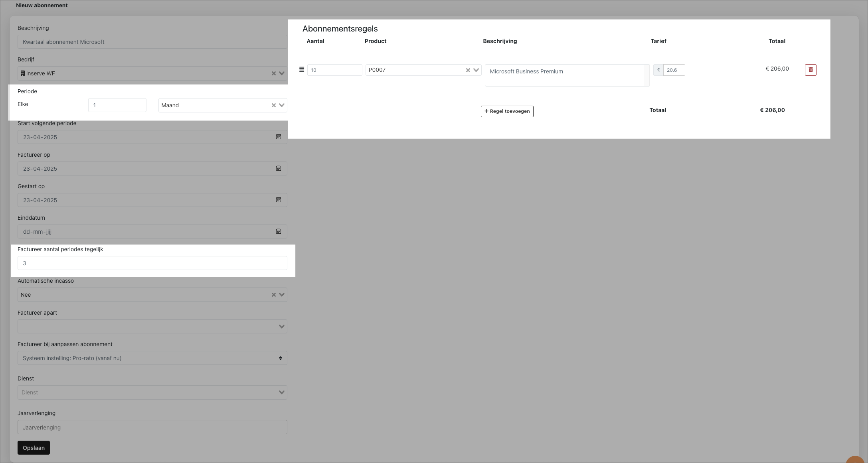Clear the P0007 product selection
Viewport: 868px width, 463px height.
[468, 70]
